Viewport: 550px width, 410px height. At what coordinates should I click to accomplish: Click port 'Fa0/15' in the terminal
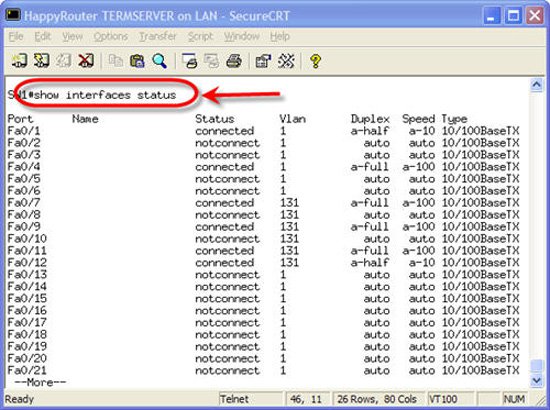tap(27, 298)
